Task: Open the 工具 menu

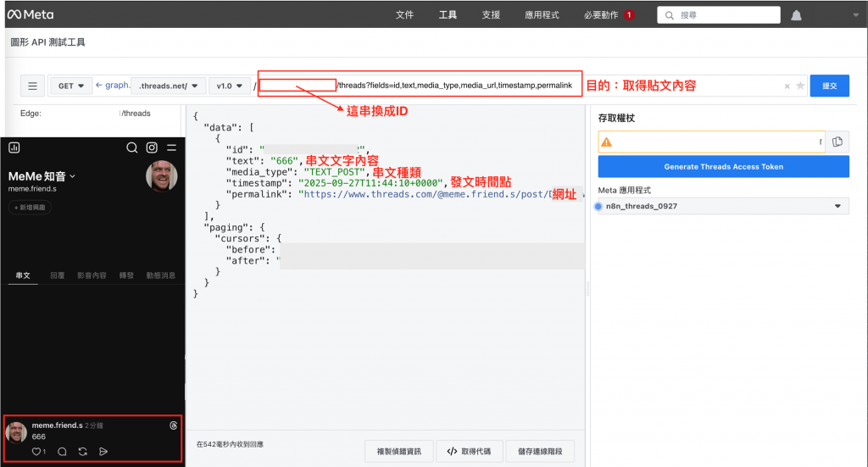Action: pyautogui.click(x=448, y=15)
